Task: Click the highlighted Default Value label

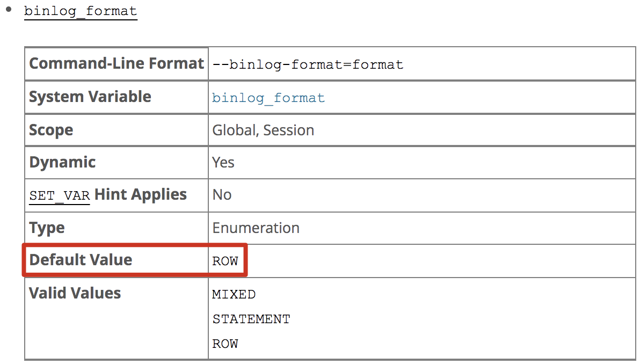Action: (x=81, y=260)
